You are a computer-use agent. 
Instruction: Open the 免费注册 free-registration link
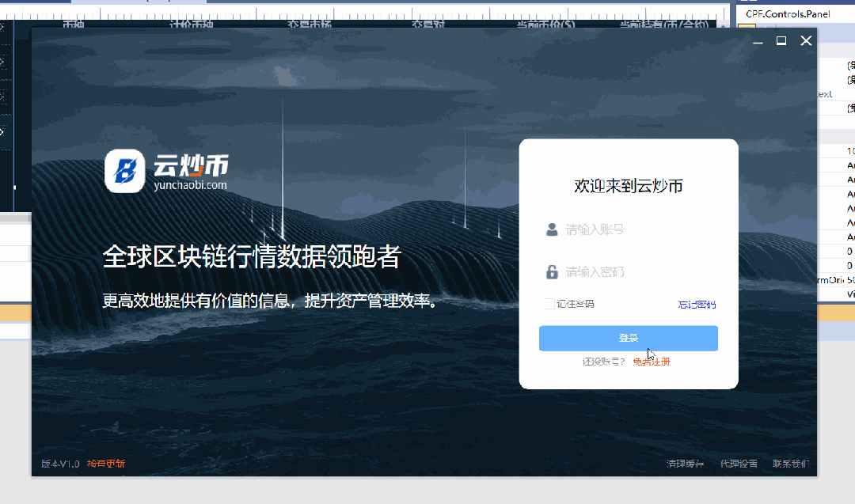point(652,362)
